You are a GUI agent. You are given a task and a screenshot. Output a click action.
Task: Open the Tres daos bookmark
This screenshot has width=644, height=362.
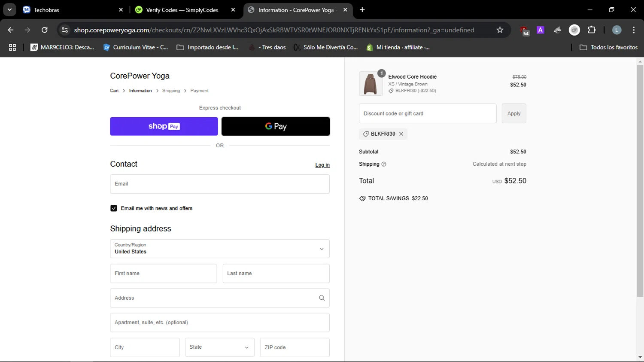pyautogui.click(x=267, y=47)
